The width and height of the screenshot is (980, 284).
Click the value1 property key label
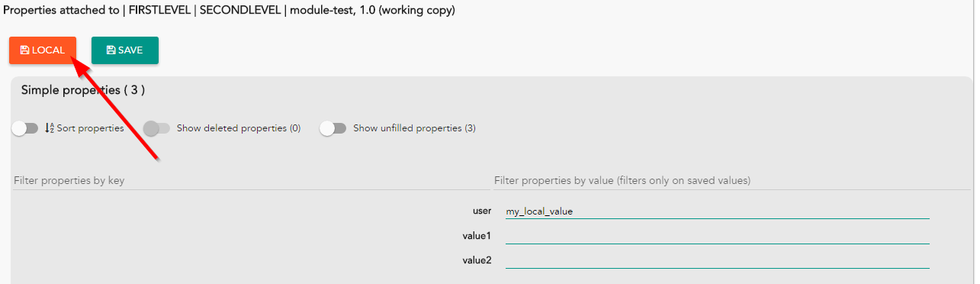pos(477,236)
